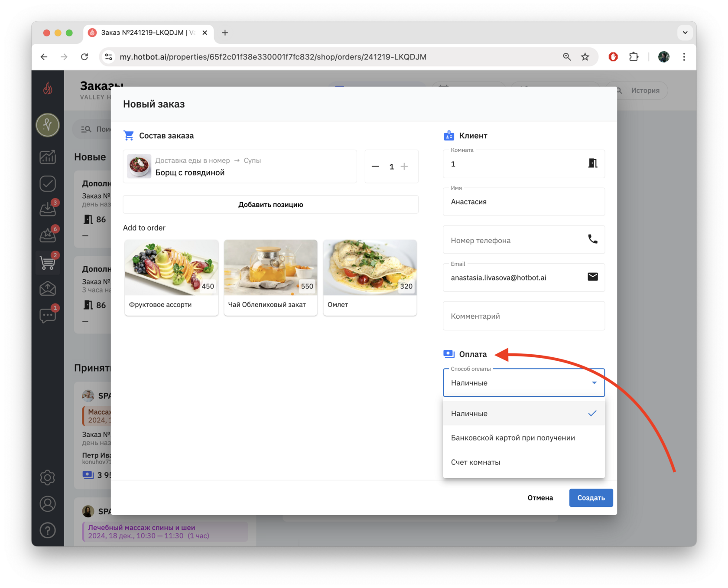Select the Заказ №241219-LKQDJM browser tab

pos(148,33)
